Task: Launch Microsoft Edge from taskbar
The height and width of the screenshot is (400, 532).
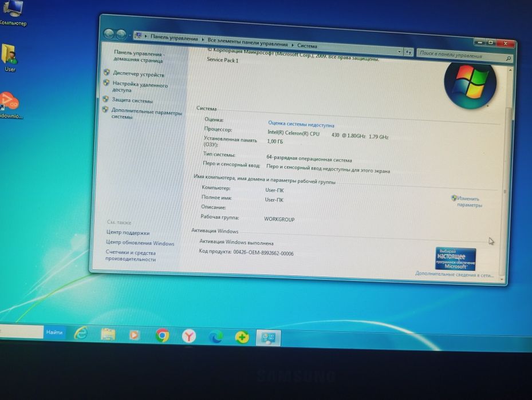Action: (215, 336)
